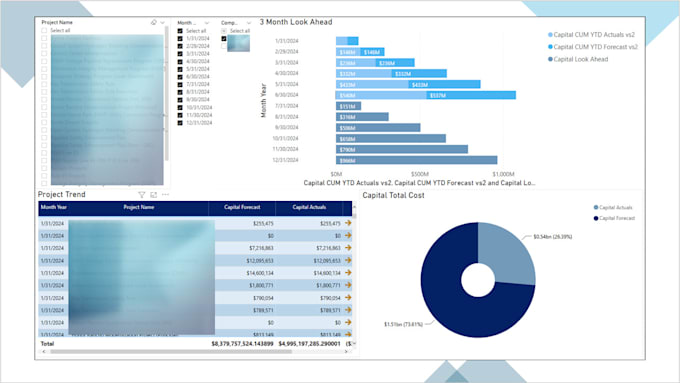The height and width of the screenshot is (383, 680).
Task: Toggle Select all in Month slicer
Action: coord(180,31)
